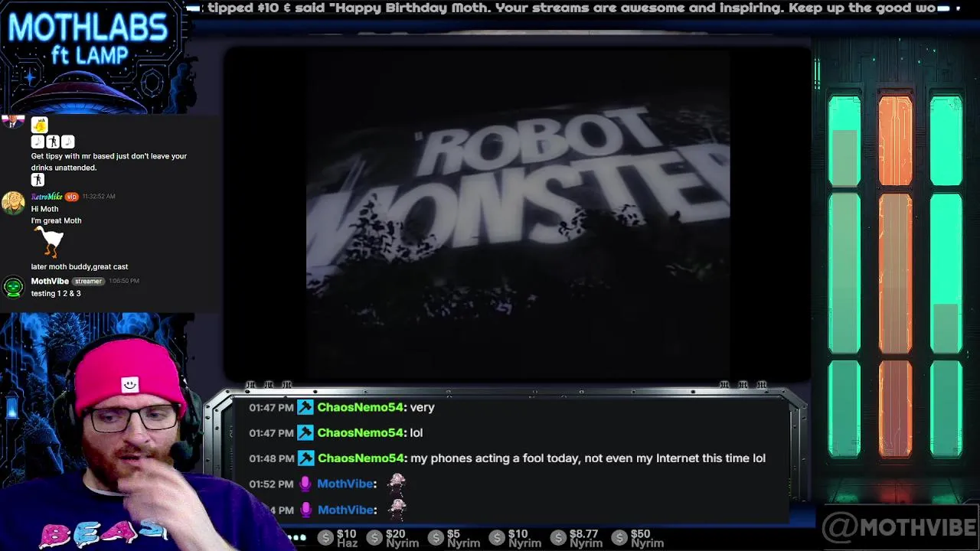
Task: Click moderator badge on the "my phones acting" message
Action: [x=305, y=458]
